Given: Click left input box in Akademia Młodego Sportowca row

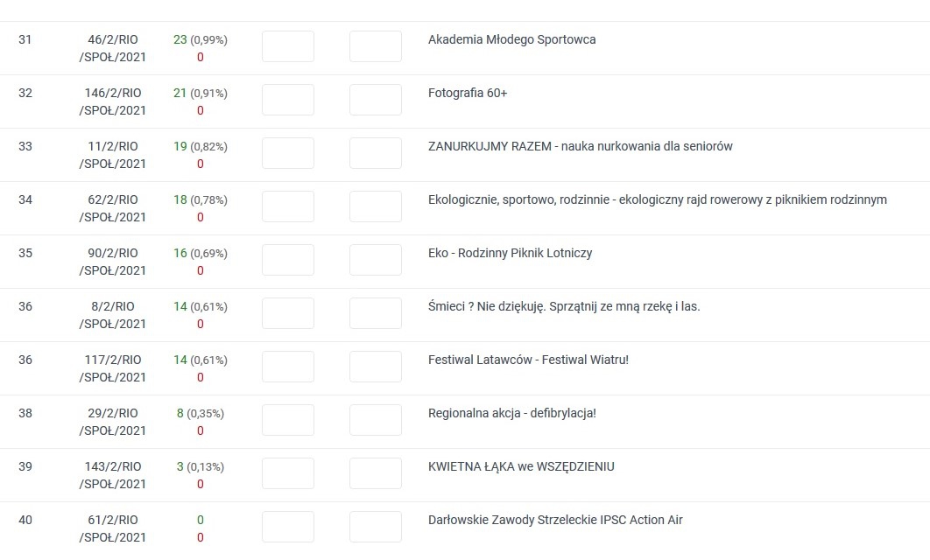Looking at the screenshot, I should pyautogui.click(x=288, y=46).
